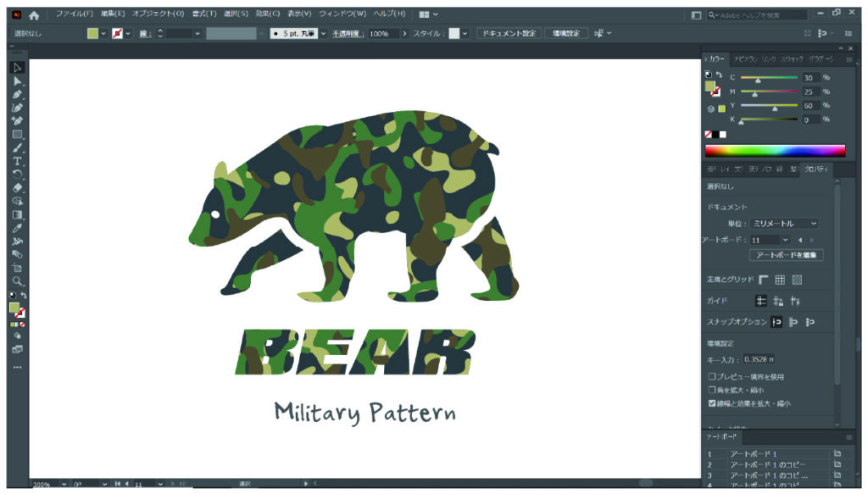
Task: Show rulers in Properties panel
Action: (x=764, y=280)
